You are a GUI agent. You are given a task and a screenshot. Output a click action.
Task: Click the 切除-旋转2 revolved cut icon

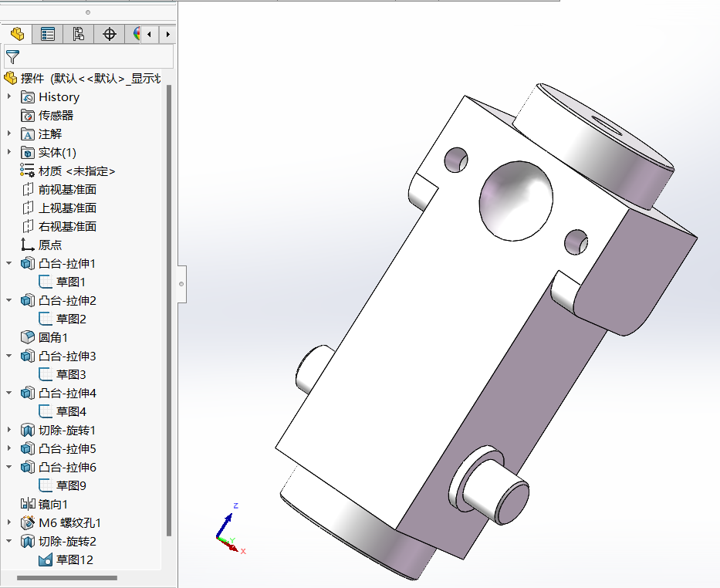pyautogui.click(x=28, y=541)
